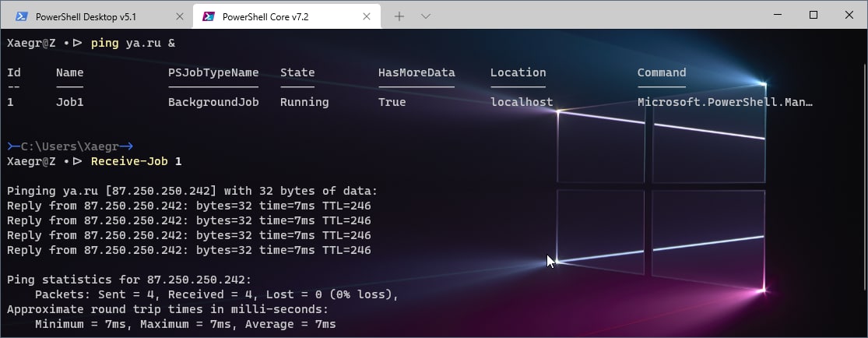
Task: Click 'Approximate round trip times' line
Action: coord(167,309)
